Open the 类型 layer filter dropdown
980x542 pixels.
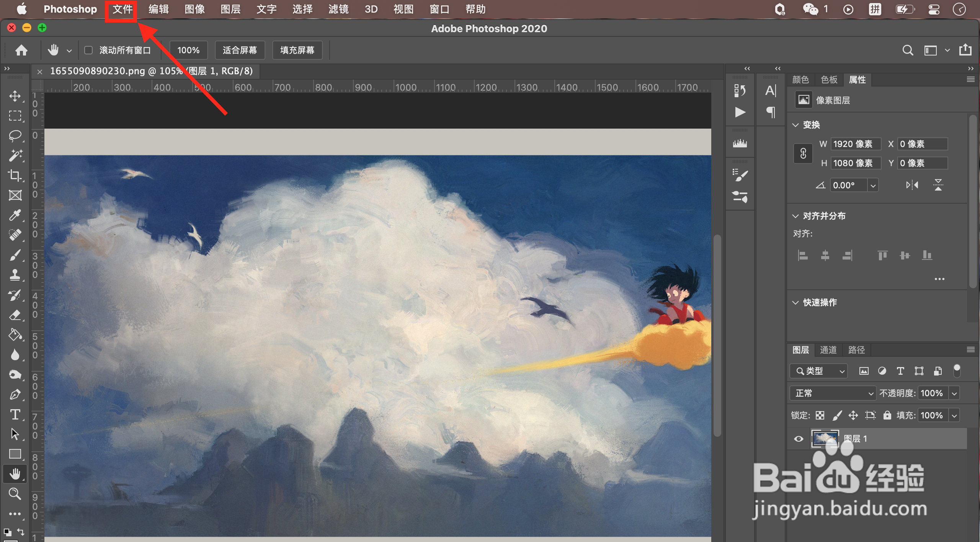819,371
